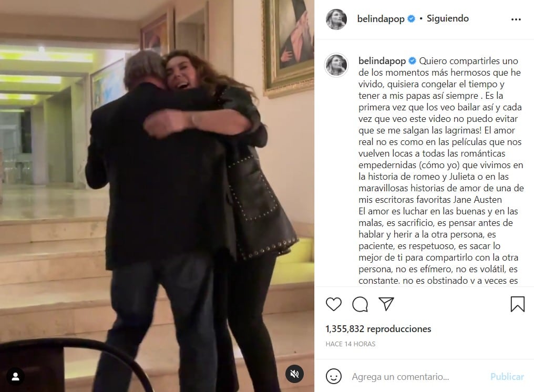View the 1,355,832 reproducciones count details

[378, 328]
